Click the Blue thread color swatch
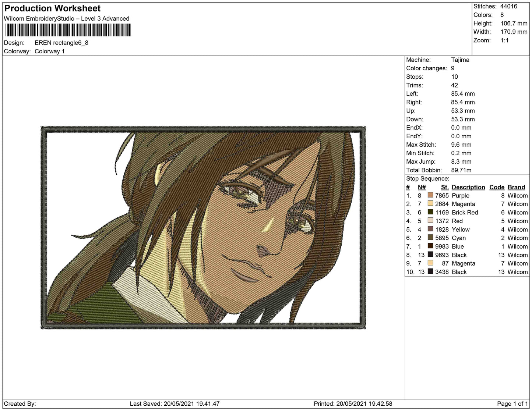The image size is (532, 409). (x=430, y=246)
